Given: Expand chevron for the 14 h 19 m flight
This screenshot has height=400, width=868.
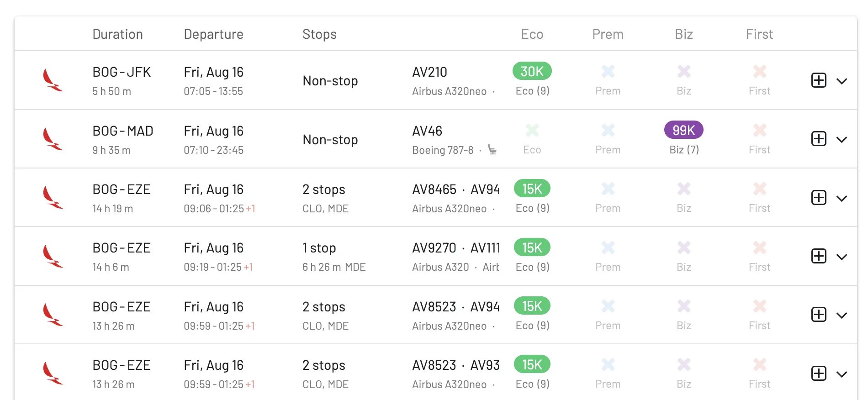Looking at the screenshot, I should coord(842,198).
